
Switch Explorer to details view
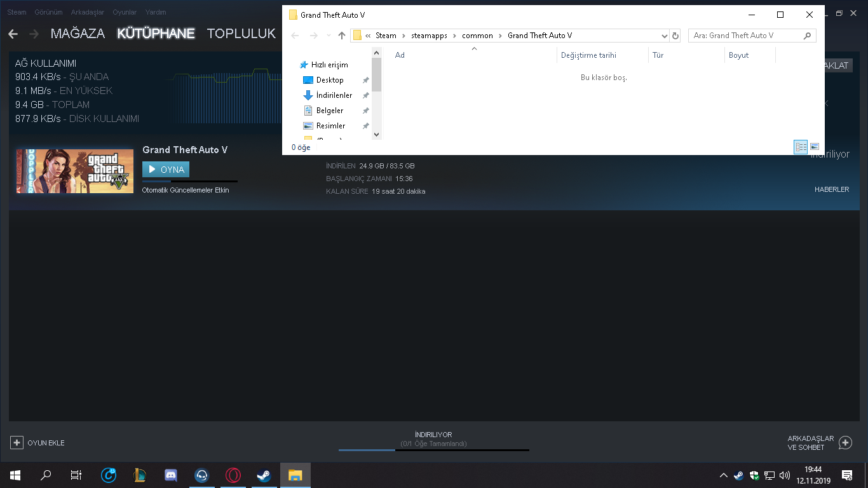click(801, 147)
